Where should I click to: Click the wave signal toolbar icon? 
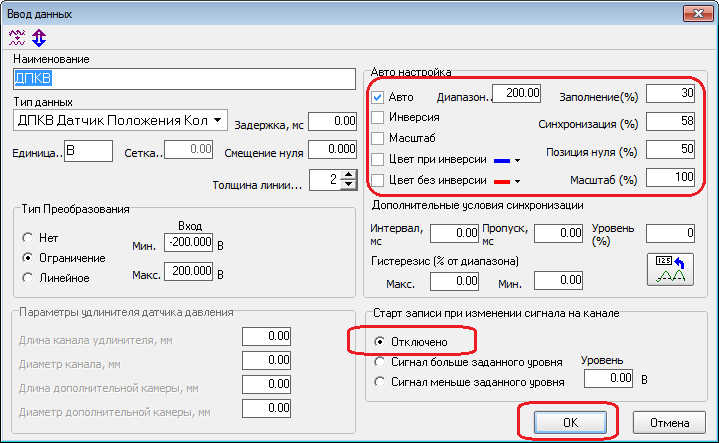pyautogui.click(x=17, y=38)
